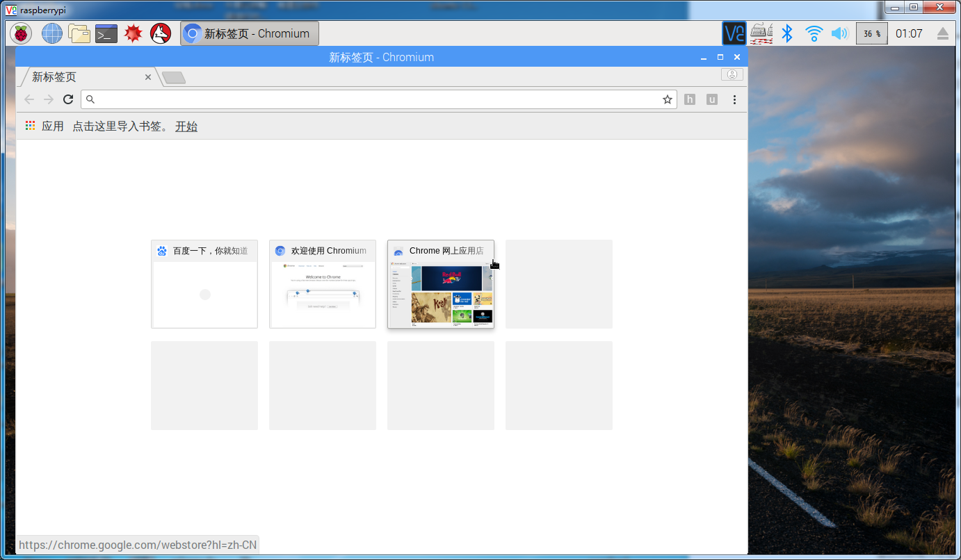Minimize the Chromium window
The height and width of the screenshot is (560, 961).
pyautogui.click(x=704, y=57)
